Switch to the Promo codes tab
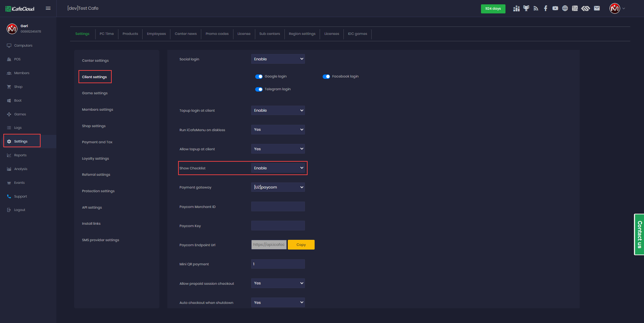The height and width of the screenshot is (323, 644). click(217, 34)
